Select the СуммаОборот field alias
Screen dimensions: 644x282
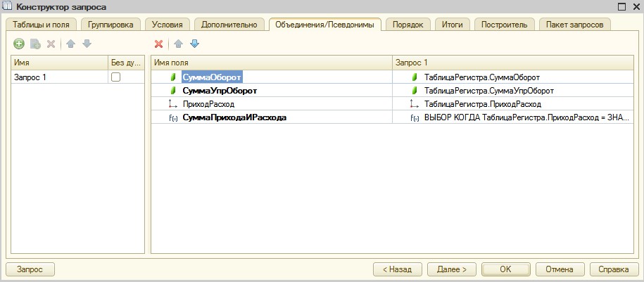coord(212,77)
